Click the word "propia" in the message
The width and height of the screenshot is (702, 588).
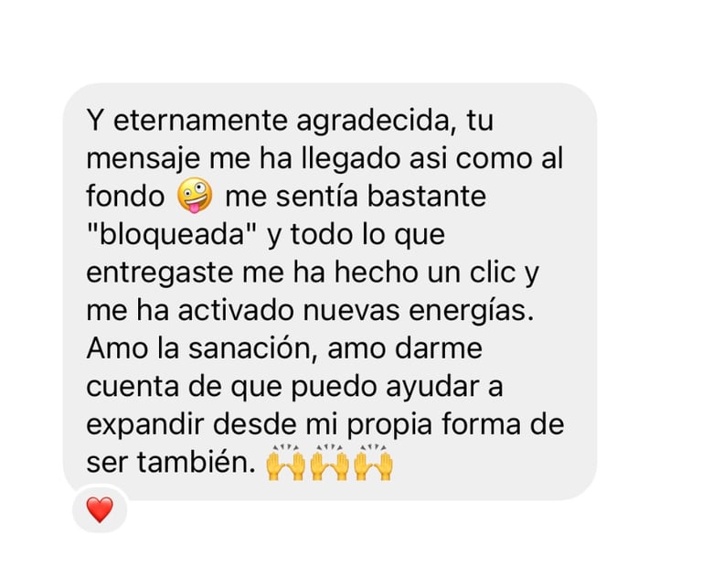click(x=389, y=424)
